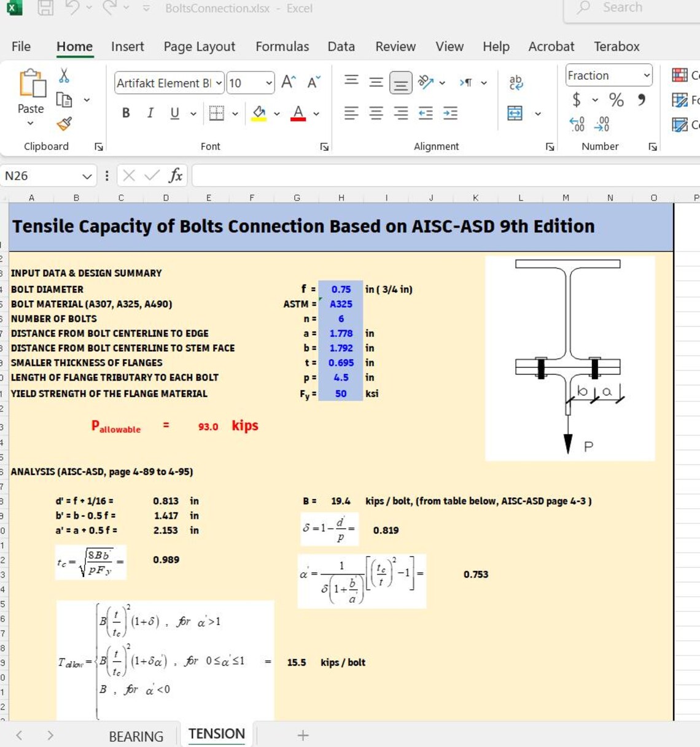Open Alignment settings dialog launcher
700x747 pixels.
pos(550,147)
